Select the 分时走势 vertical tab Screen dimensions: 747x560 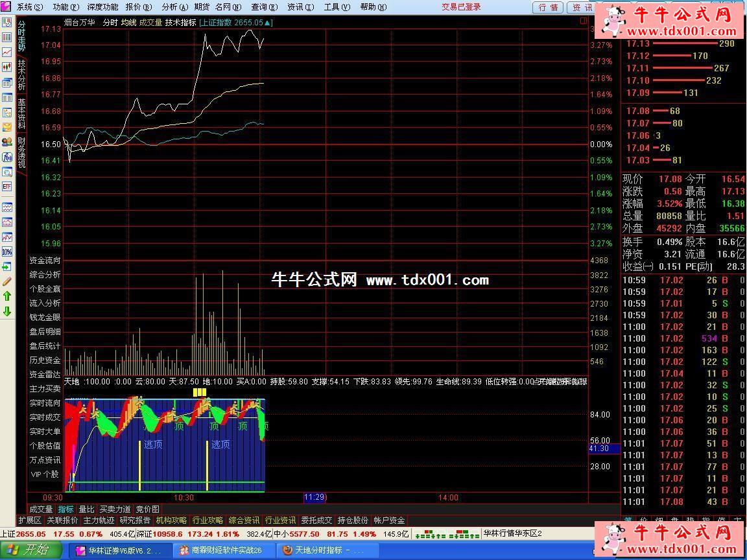pyautogui.click(x=21, y=36)
